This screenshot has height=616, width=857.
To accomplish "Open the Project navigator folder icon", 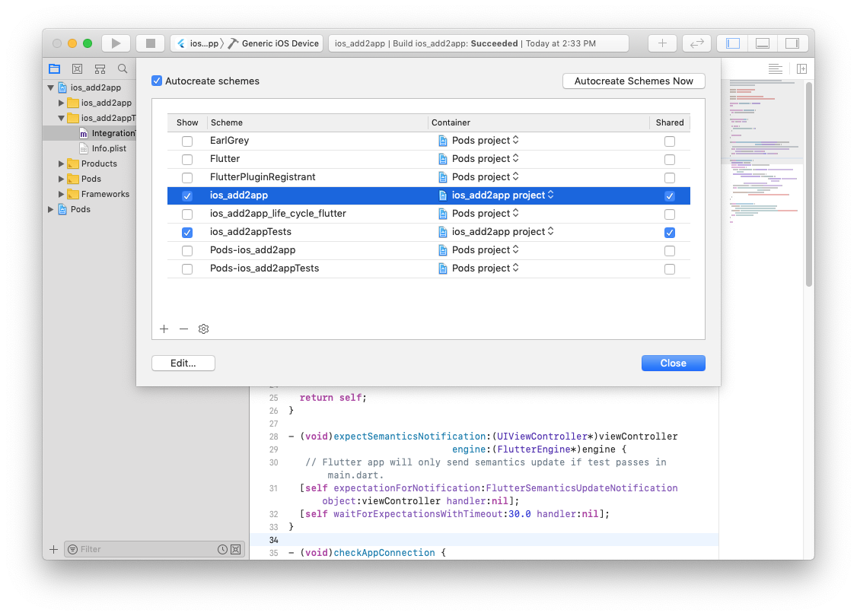I will 54,68.
